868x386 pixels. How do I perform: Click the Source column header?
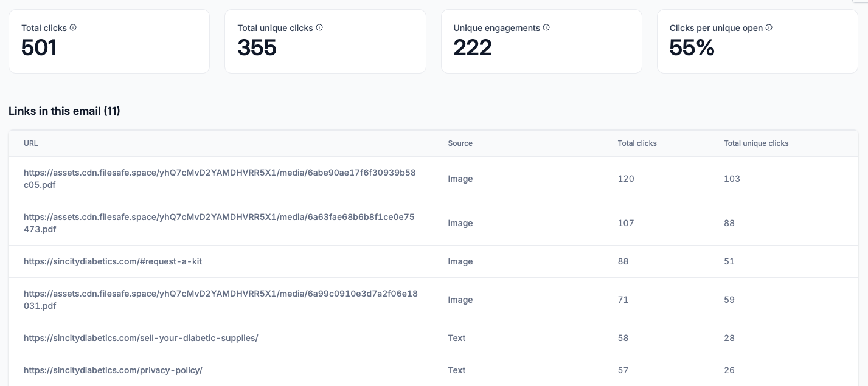(460, 143)
